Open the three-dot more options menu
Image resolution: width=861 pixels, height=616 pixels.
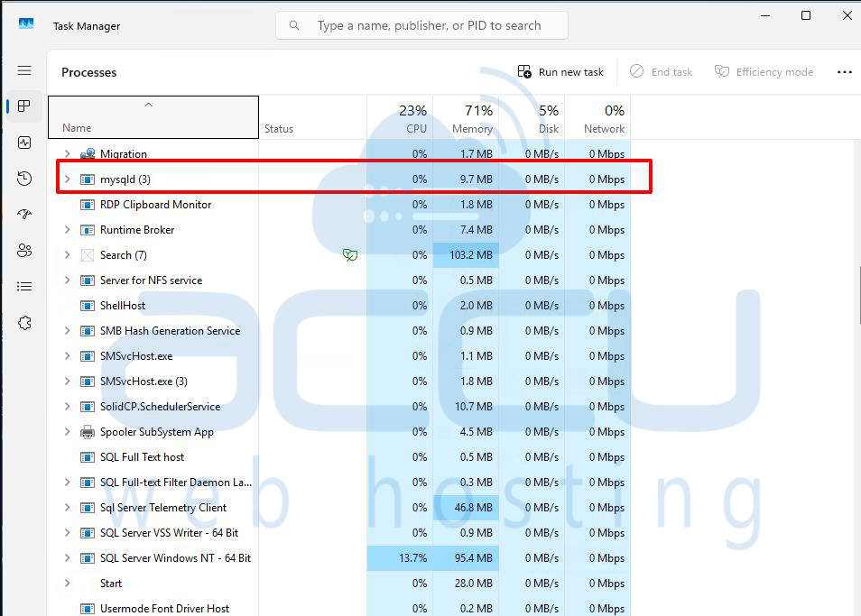(x=845, y=72)
